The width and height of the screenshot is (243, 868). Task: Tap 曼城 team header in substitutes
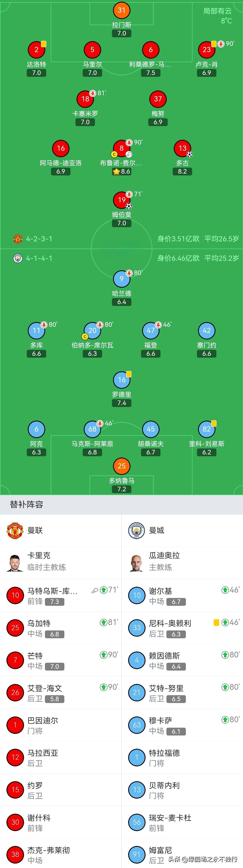coord(156,530)
